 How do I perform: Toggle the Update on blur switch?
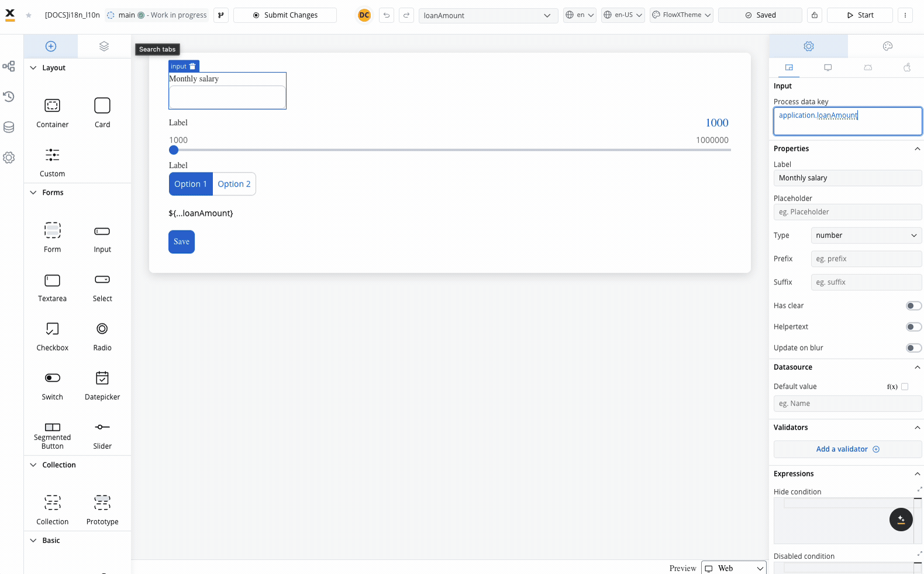point(913,348)
